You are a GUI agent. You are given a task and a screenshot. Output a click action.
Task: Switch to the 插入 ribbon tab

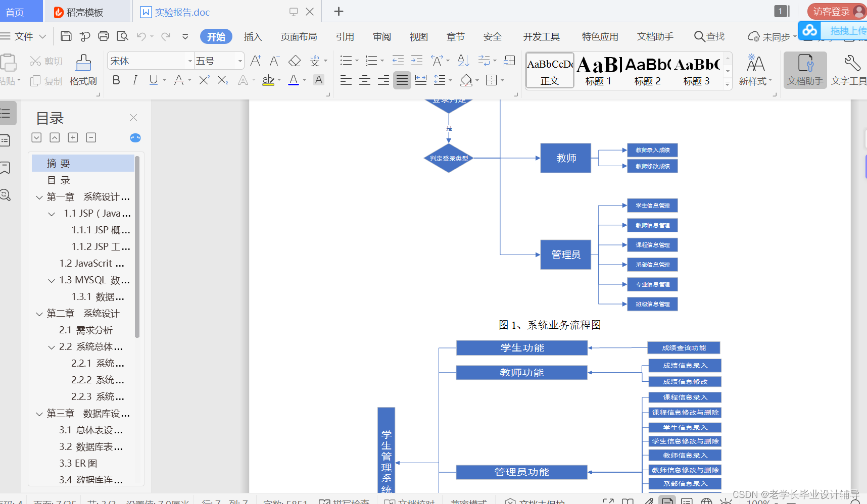[253, 36]
